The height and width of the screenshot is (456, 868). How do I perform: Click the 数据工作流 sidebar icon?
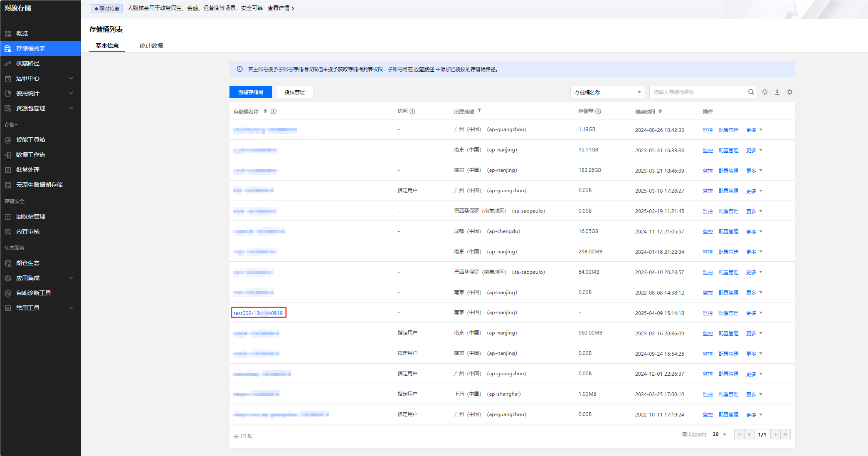coord(8,155)
